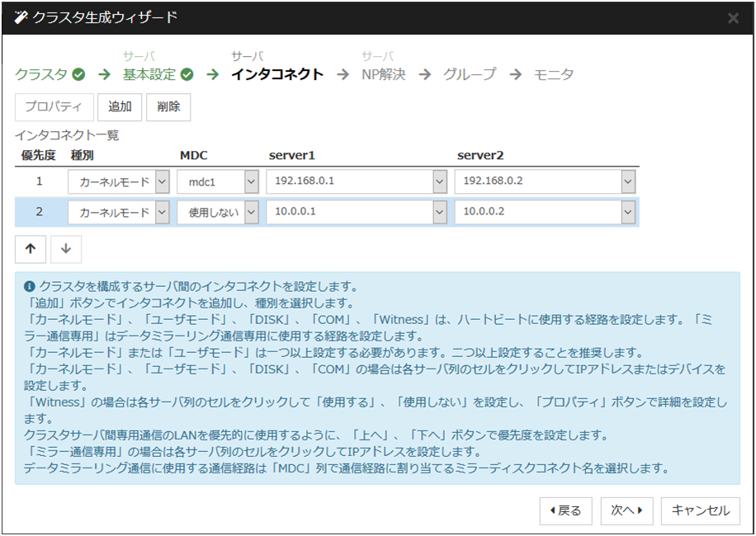Jump to the グループ wizard step
Screen dimensions: 756x536
[x=470, y=74]
